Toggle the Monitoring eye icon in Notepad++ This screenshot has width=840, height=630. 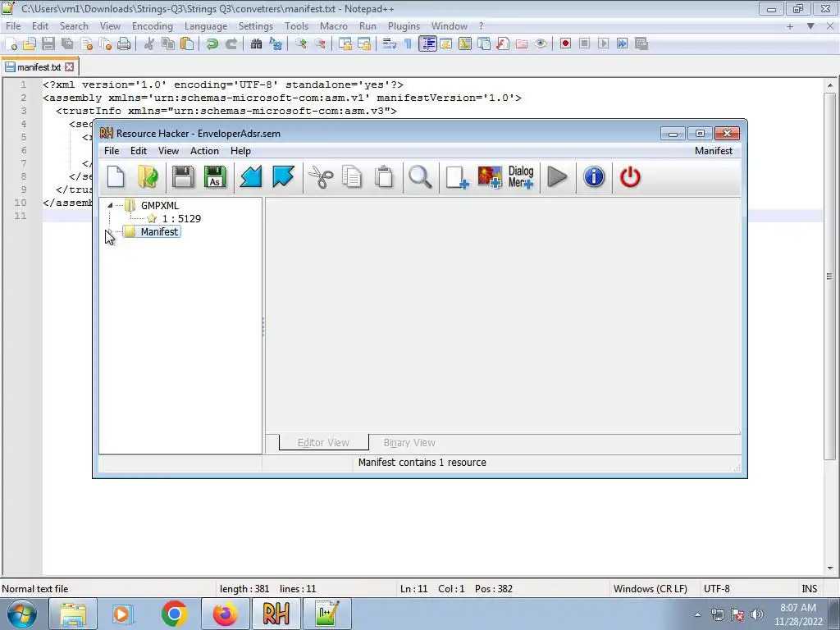541,44
